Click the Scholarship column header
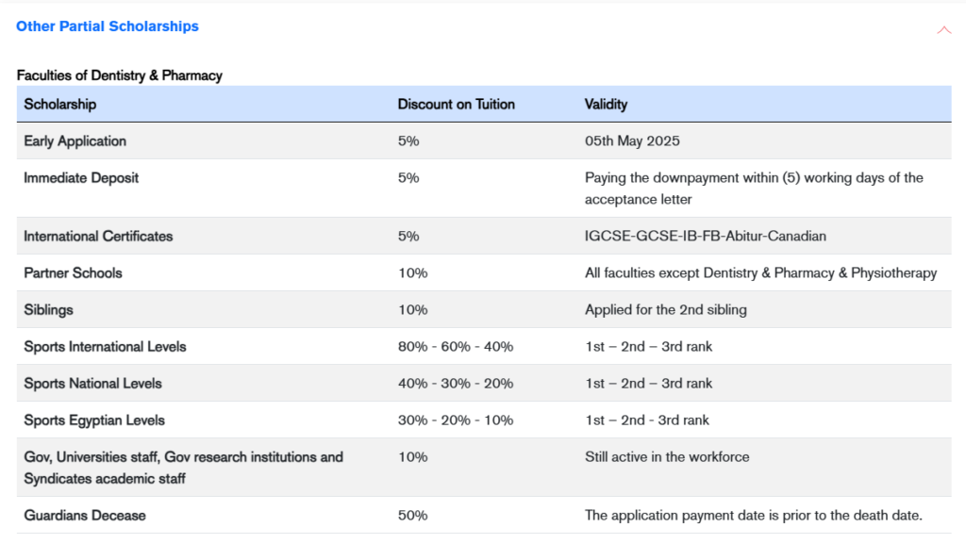The height and width of the screenshot is (560, 966). (60, 105)
